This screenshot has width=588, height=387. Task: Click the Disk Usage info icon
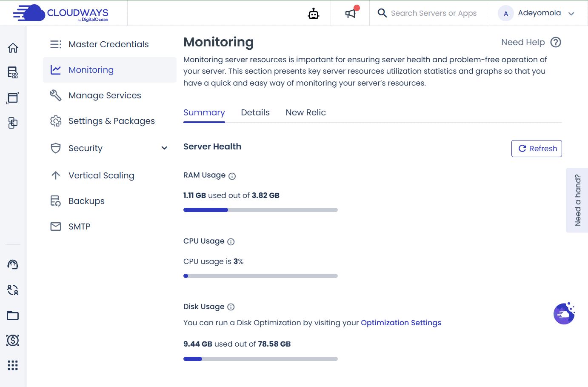coord(231,307)
